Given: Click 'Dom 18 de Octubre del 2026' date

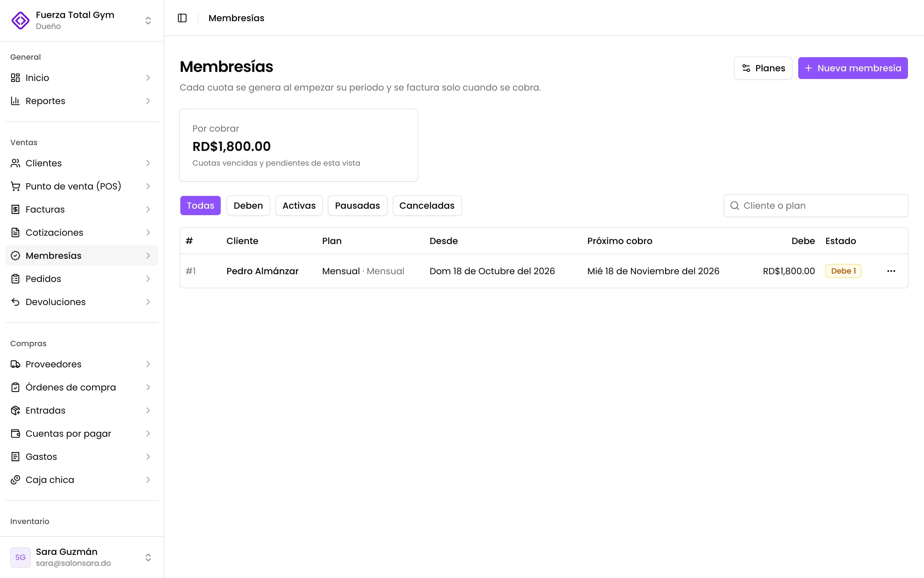Looking at the screenshot, I should [492, 271].
